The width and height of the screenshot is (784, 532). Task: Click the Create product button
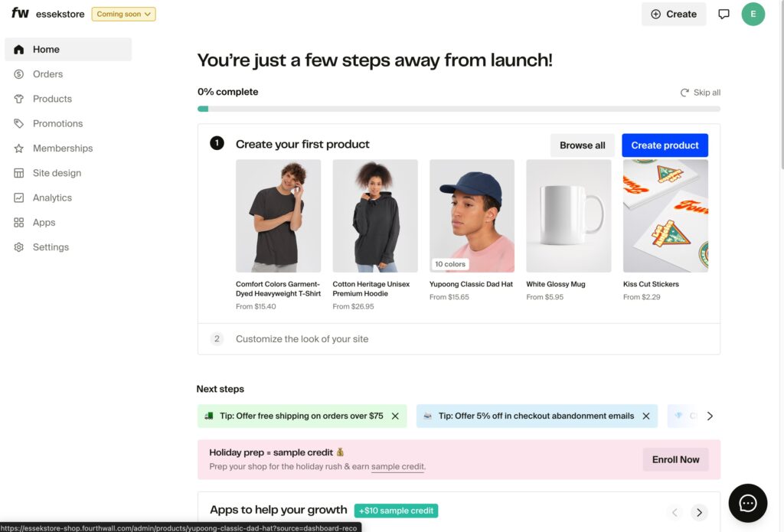pos(665,145)
